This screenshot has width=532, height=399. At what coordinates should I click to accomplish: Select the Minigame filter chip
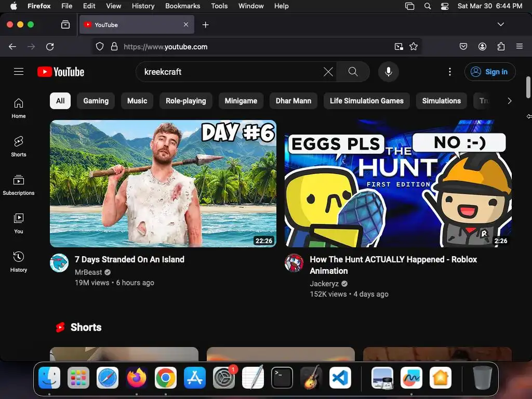(x=241, y=101)
